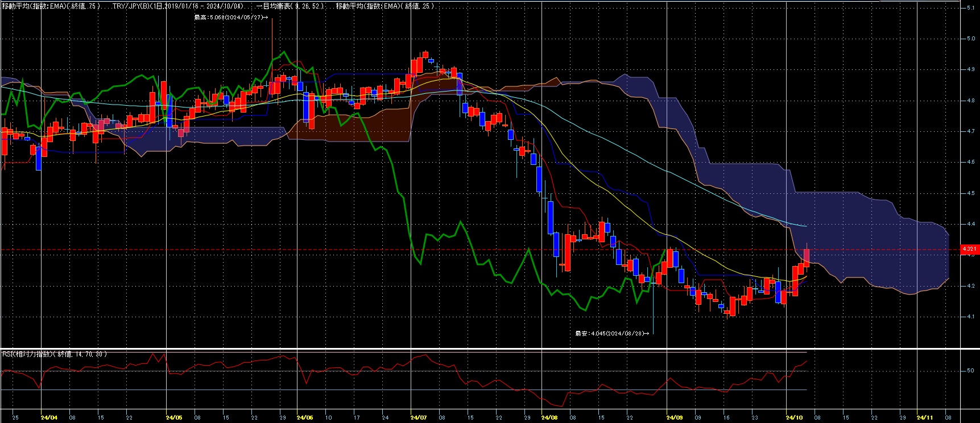The height and width of the screenshot is (423, 980).
Task: Click the end of the cyan EMA 75 line
Action: click(806, 226)
